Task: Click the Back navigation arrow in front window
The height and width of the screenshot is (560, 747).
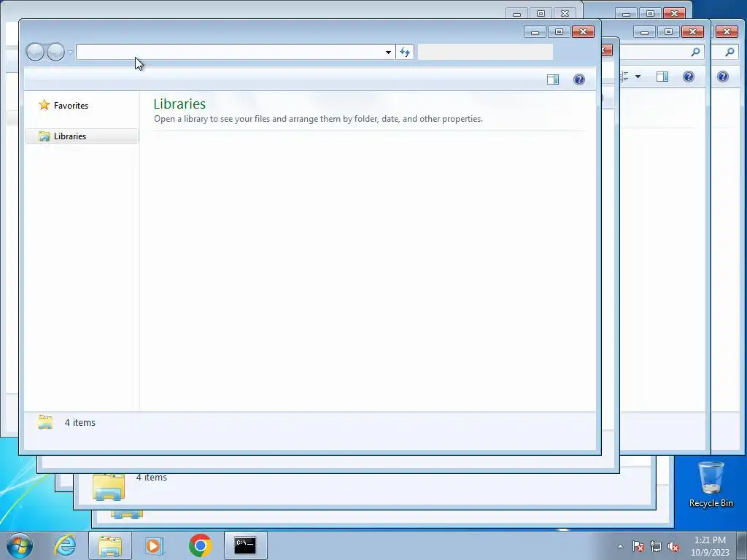Action: tap(35, 52)
